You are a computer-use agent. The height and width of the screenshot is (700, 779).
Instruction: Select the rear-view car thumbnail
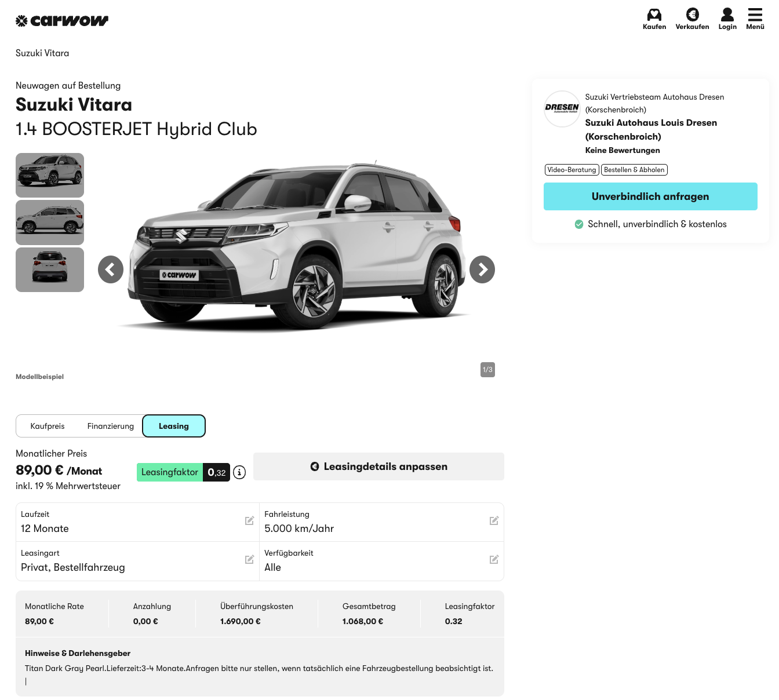pyautogui.click(x=50, y=269)
